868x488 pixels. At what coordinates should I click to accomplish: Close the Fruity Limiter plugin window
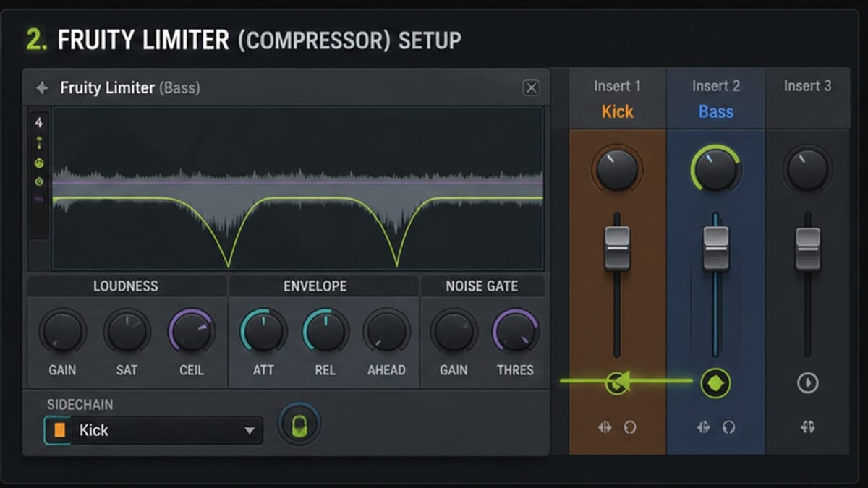click(x=531, y=87)
